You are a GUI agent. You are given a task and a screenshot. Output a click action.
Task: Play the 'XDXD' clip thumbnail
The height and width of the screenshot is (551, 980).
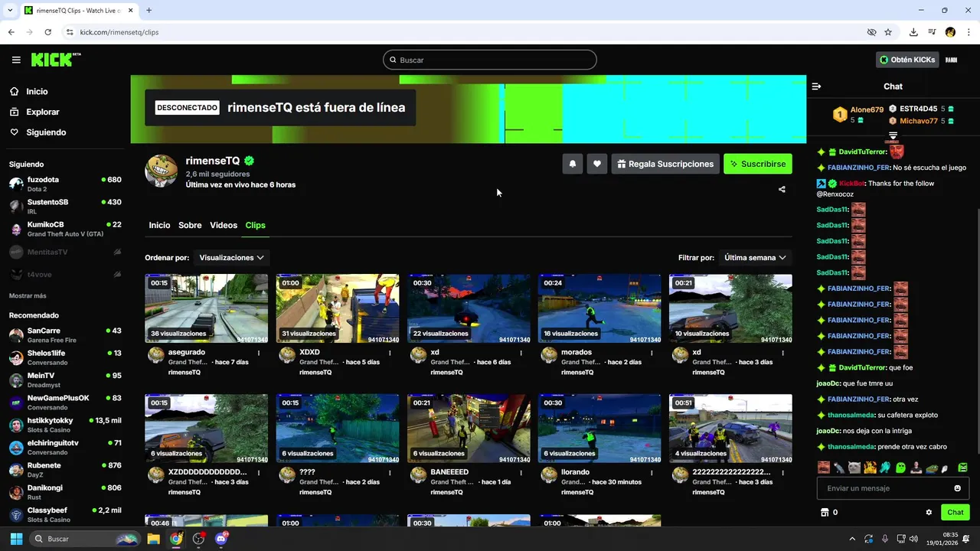pos(338,308)
